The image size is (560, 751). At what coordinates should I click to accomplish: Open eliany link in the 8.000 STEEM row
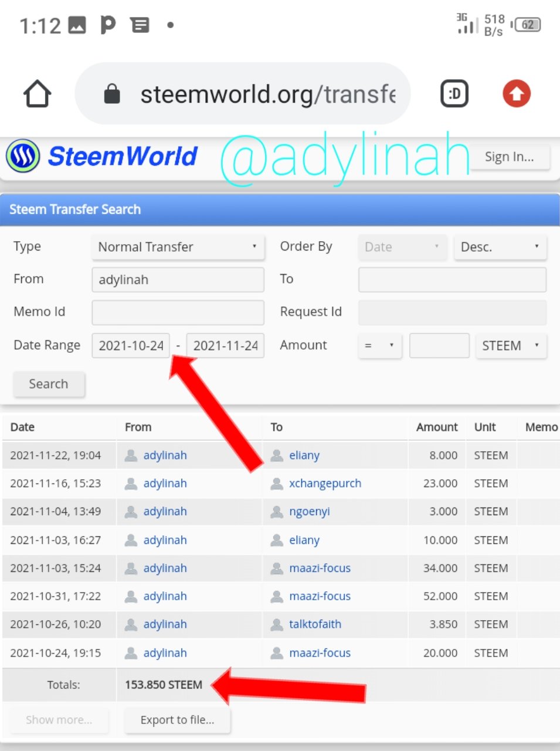[304, 455]
